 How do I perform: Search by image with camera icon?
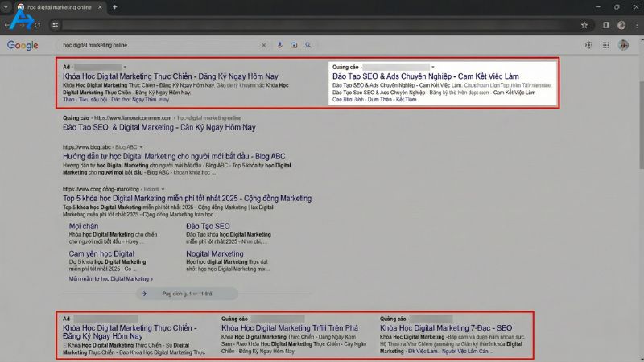click(x=294, y=45)
